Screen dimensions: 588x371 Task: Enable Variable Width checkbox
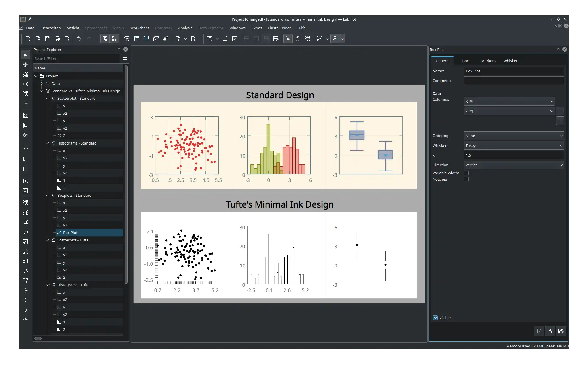click(466, 173)
